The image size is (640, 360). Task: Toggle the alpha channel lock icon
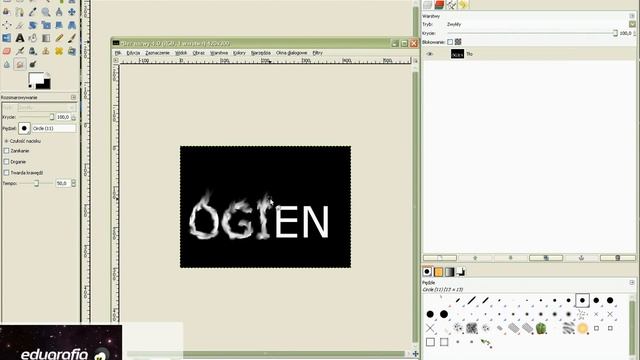(x=458, y=42)
